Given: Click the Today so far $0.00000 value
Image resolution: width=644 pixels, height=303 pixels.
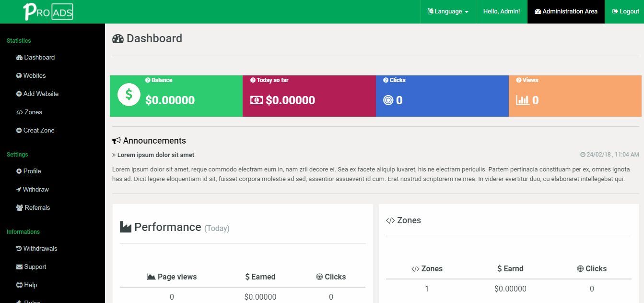Looking at the screenshot, I should [290, 100].
